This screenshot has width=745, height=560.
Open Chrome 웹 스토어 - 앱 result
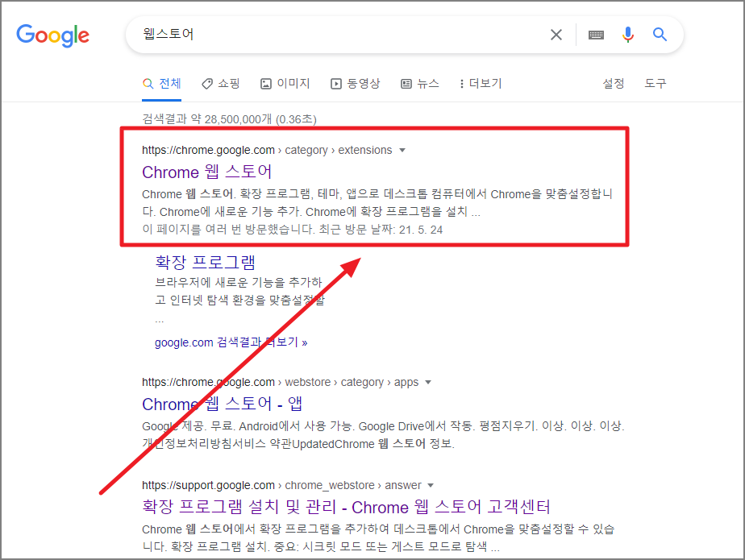point(222,404)
